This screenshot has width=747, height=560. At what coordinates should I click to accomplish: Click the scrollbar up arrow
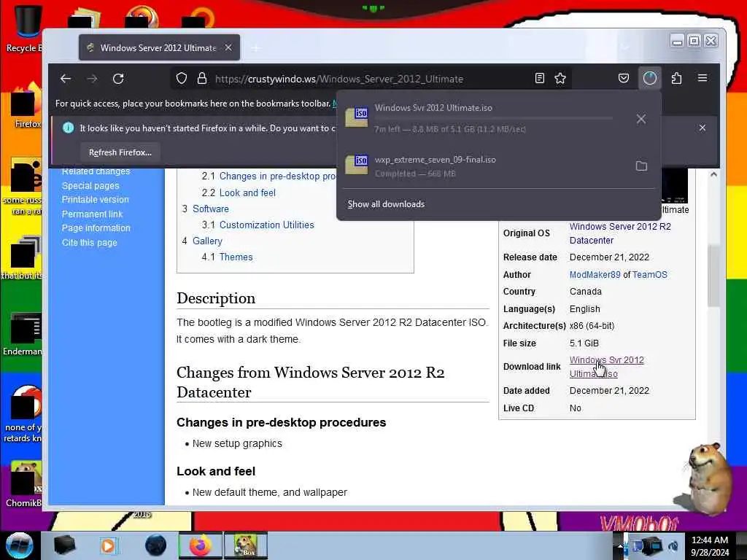tap(713, 174)
